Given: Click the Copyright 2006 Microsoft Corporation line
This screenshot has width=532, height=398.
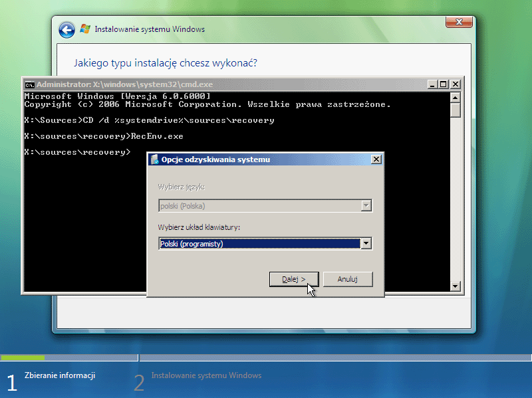Looking at the screenshot, I should point(207,104).
